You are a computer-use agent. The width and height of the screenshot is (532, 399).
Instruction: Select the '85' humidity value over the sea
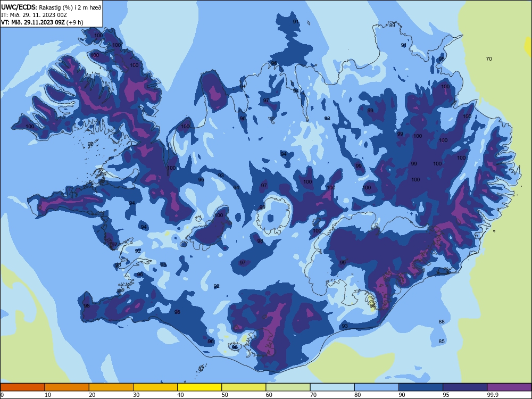[442, 342]
